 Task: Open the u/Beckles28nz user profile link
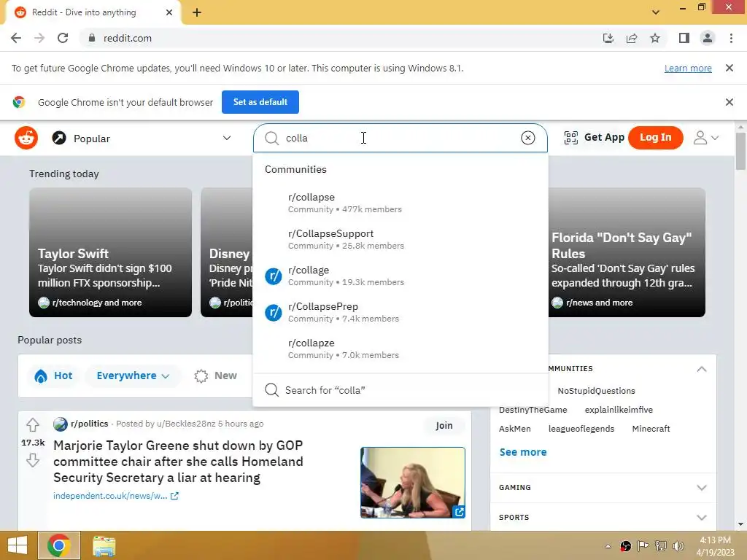[186, 424]
